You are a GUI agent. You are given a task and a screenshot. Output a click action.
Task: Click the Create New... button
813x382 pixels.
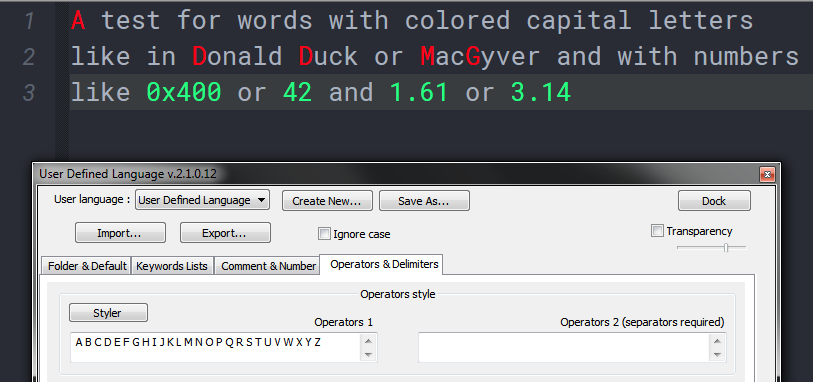point(327,201)
